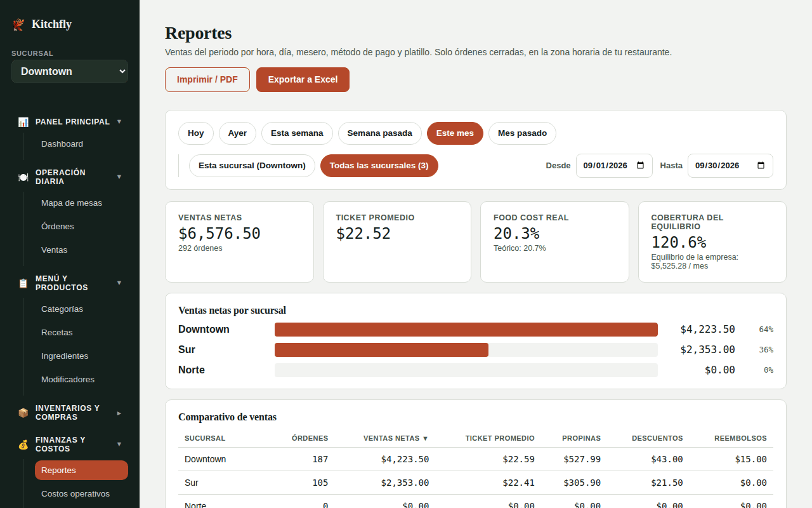Click the Downtown sales progress bar

pyautogui.click(x=466, y=330)
